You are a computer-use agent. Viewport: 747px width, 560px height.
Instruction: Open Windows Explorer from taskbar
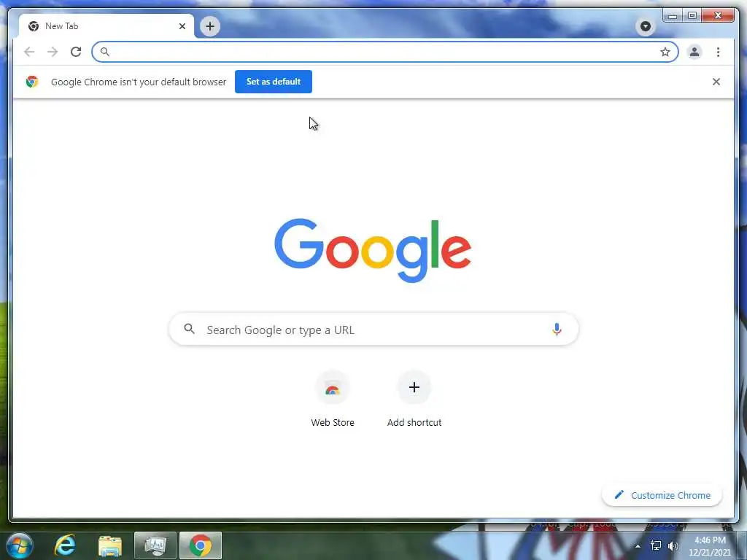pyautogui.click(x=110, y=545)
